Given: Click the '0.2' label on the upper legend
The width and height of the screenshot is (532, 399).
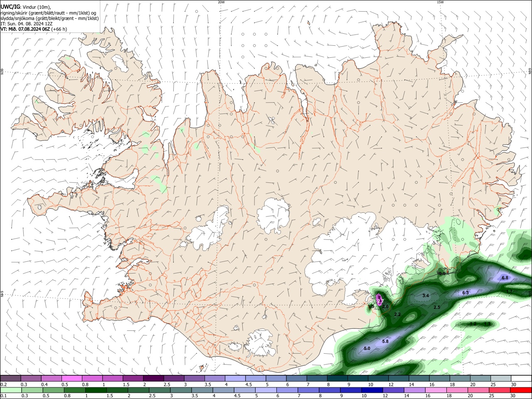Looking at the screenshot, I should coord(3,384).
